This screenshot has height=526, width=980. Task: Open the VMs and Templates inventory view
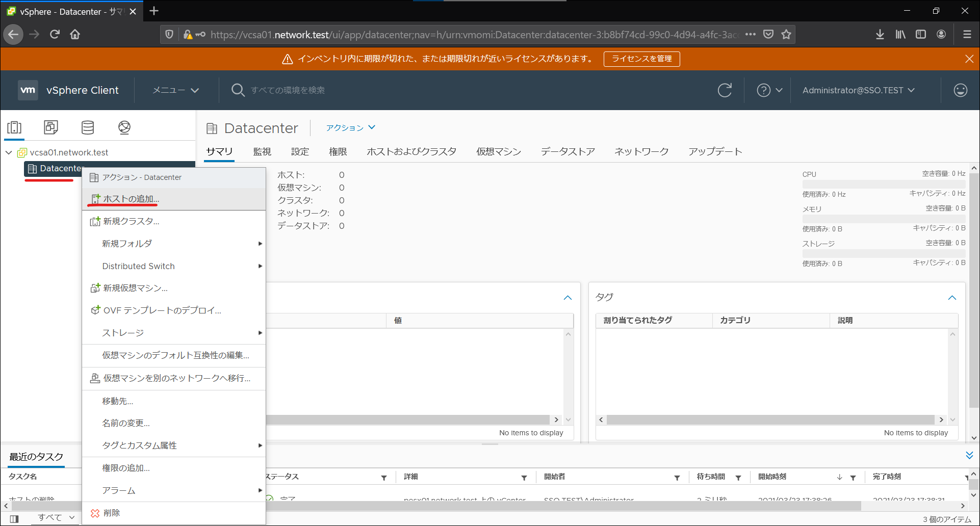tap(51, 127)
